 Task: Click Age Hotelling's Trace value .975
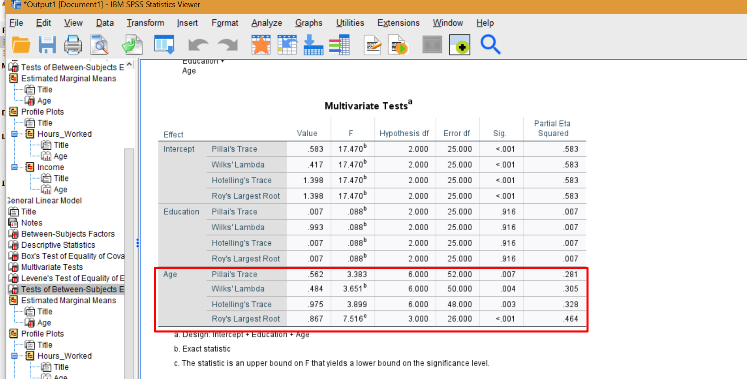click(x=315, y=304)
